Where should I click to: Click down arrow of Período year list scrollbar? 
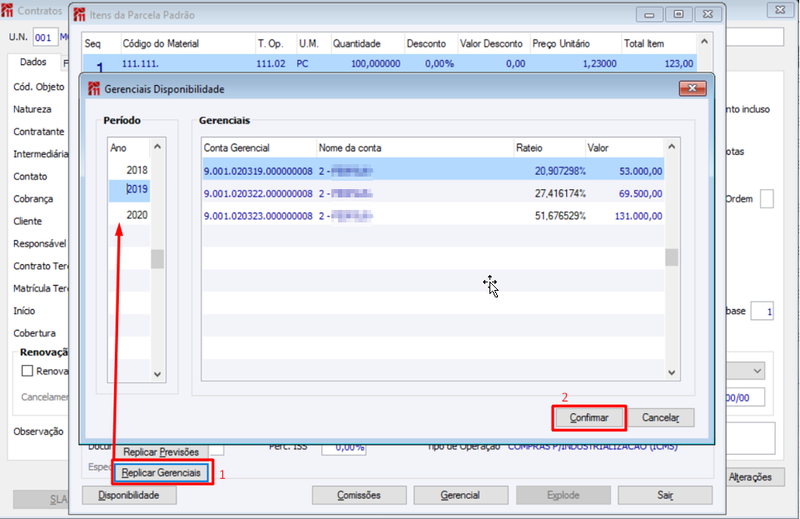click(x=157, y=374)
